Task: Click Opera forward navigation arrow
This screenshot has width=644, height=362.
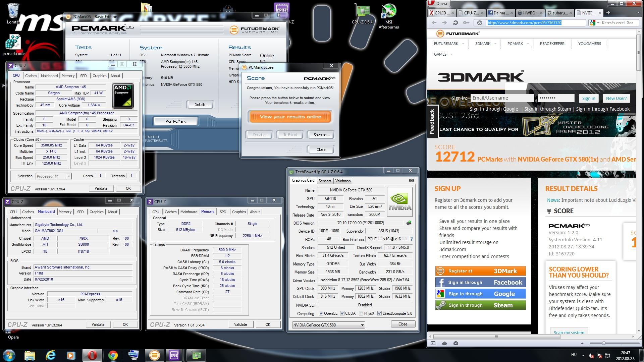Action: (x=445, y=23)
